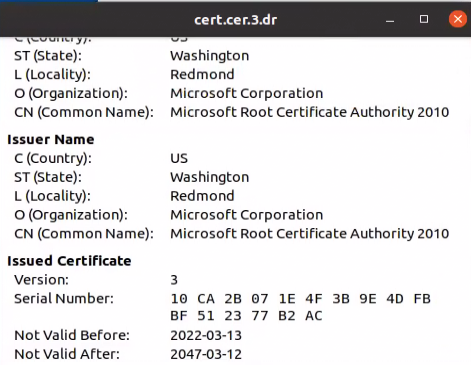Screen dimensions: 471x365
Task: Click CN (Common Name) label under Issuer Name
Action: pos(84,234)
